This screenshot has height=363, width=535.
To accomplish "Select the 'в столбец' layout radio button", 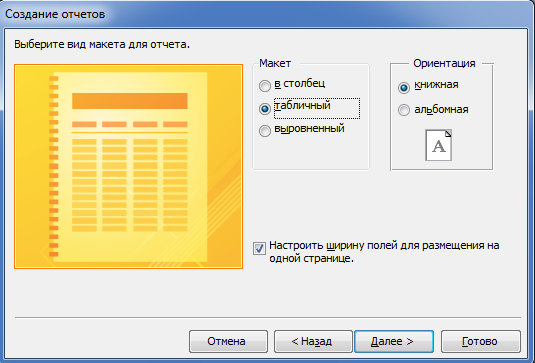I will point(265,85).
